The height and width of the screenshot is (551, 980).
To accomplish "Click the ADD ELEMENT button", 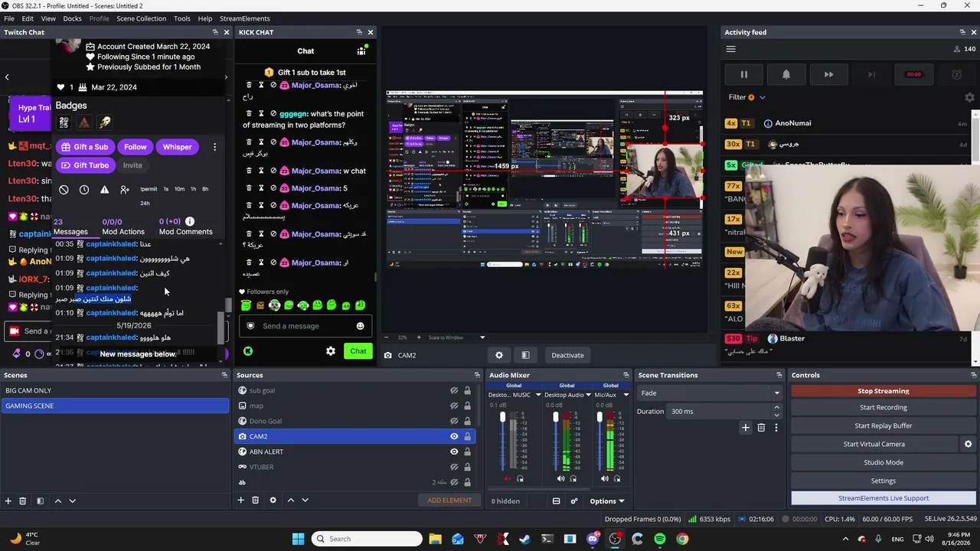I will pyautogui.click(x=449, y=500).
